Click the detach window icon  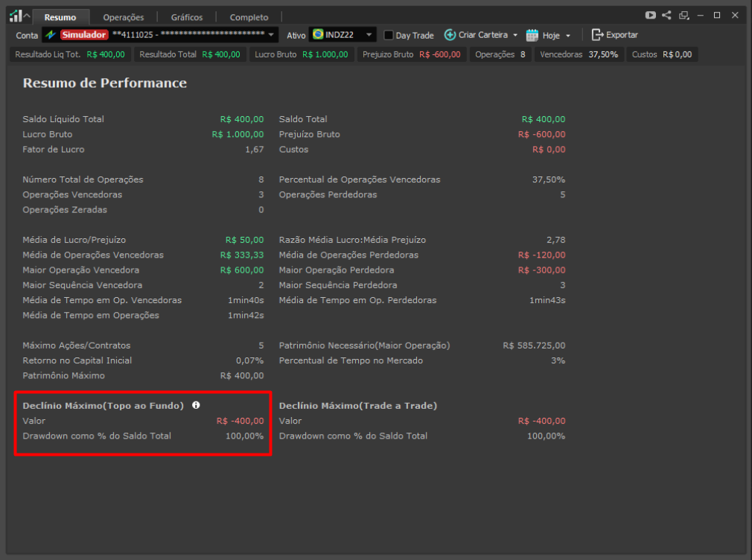click(x=684, y=15)
